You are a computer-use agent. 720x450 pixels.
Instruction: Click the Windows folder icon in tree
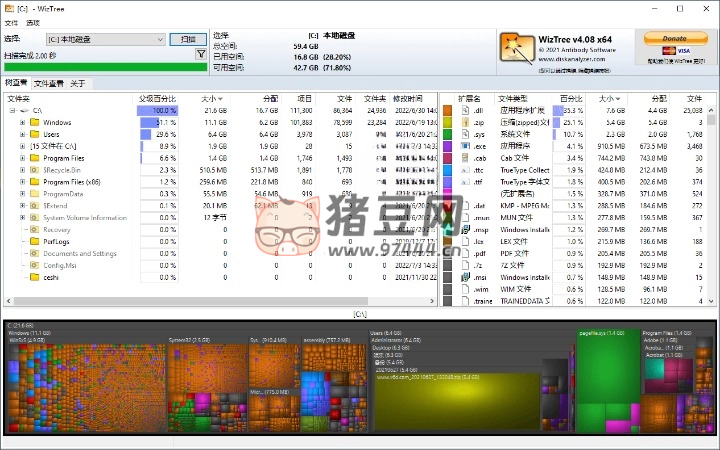tap(35, 122)
